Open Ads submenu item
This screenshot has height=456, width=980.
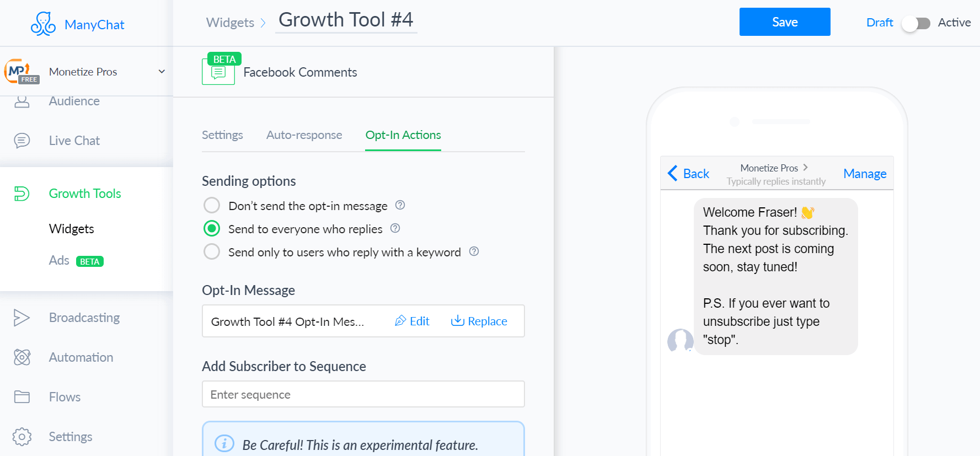[59, 260]
